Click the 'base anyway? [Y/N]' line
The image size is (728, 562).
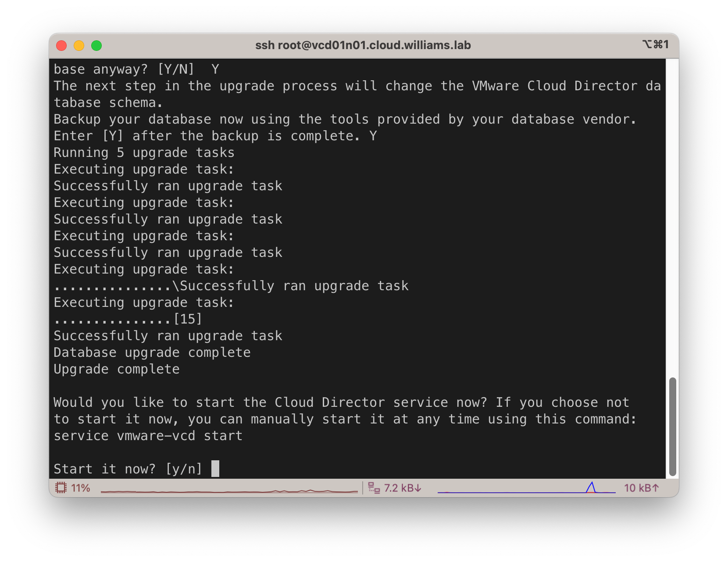(136, 69)
